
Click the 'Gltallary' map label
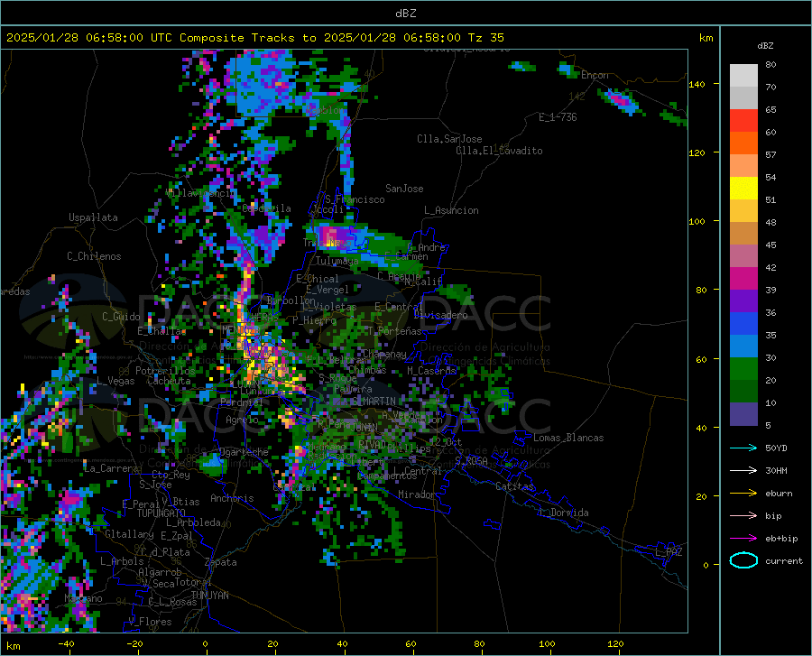pyautogui.click(x=129, y=534)
